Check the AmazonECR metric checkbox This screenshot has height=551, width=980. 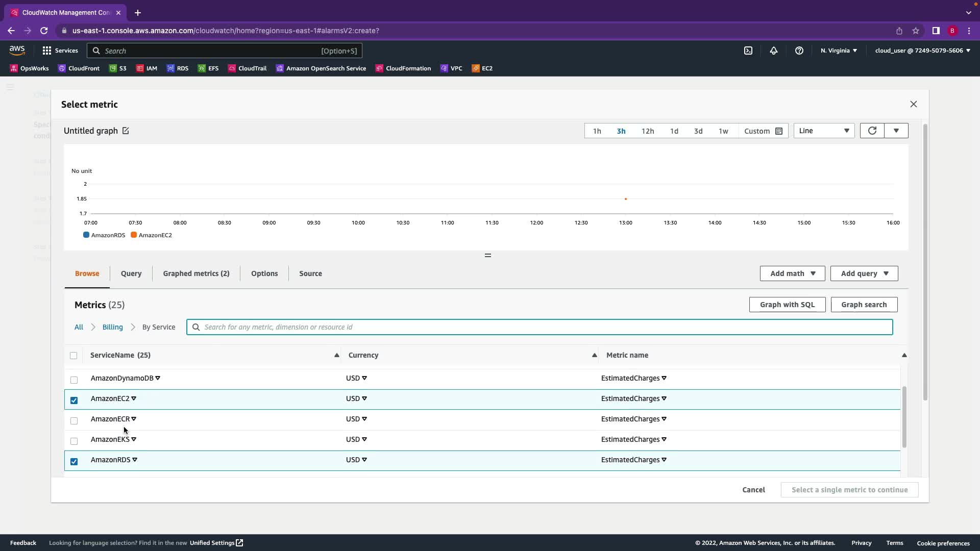pos(74,420)
